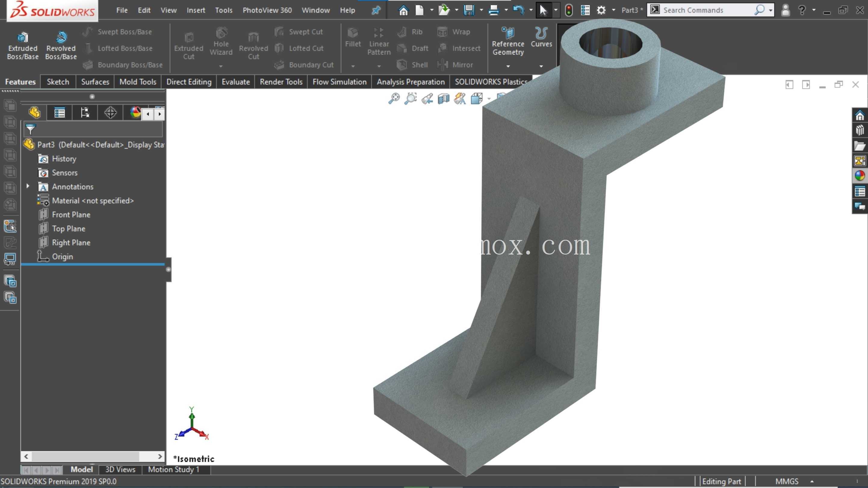The image size is (868, 488).
Task: Click the Print icon
Action: pyautogui.click(x=494, y=10)
